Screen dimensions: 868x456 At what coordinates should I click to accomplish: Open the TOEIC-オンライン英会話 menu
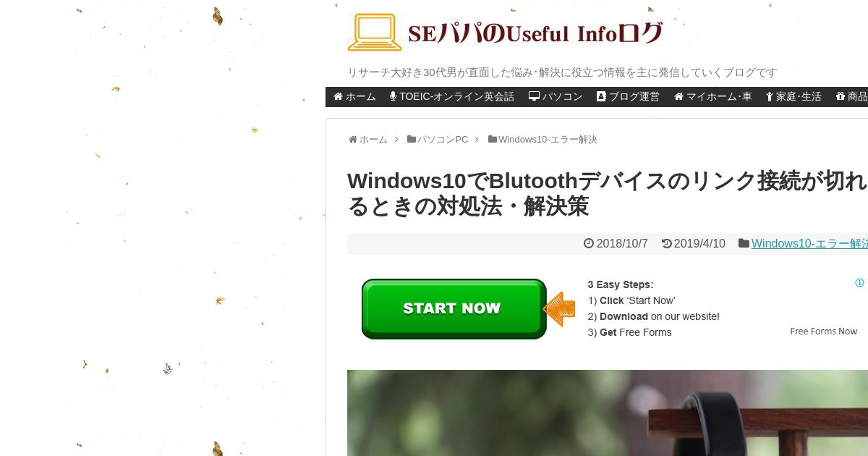pos(452,96)
